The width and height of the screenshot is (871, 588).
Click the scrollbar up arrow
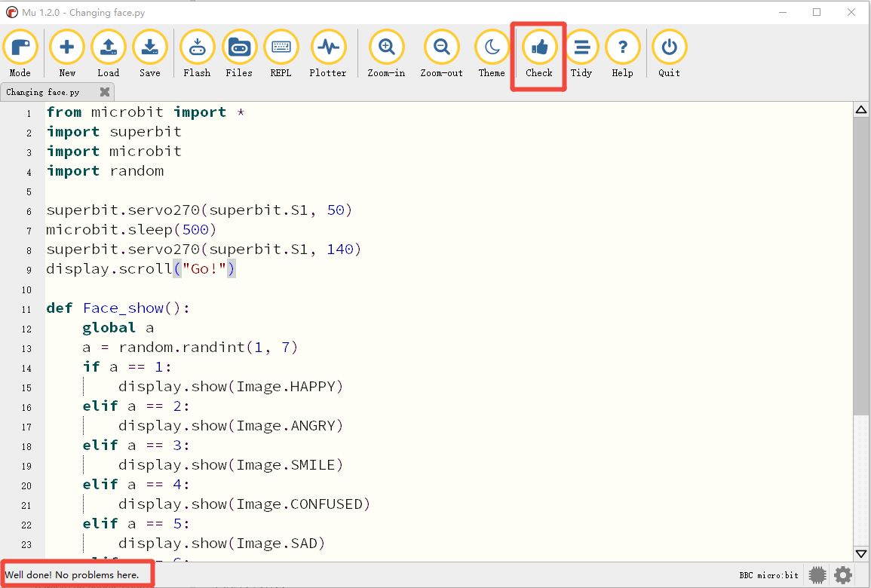[861, 109]
